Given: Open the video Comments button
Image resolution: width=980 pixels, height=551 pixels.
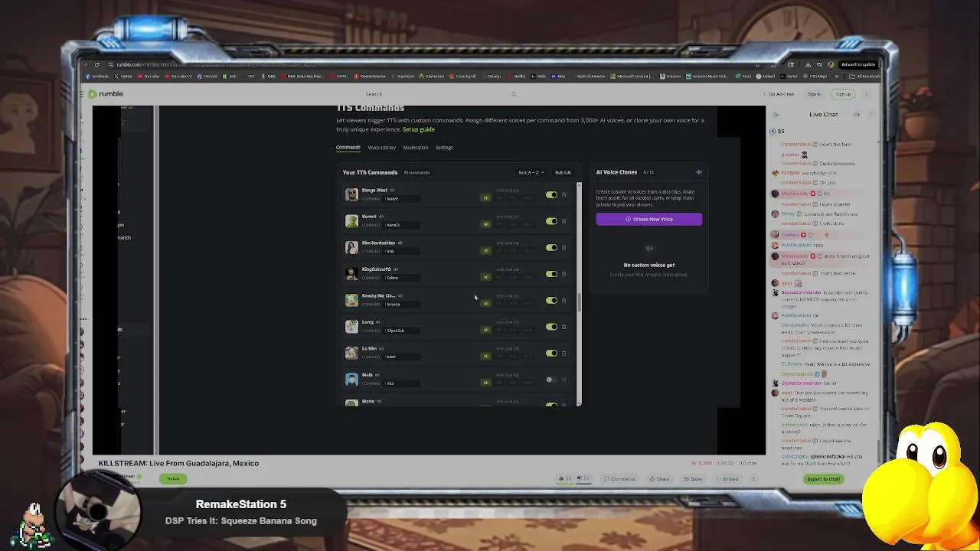Looking at the screenshot, I should 619,479.
